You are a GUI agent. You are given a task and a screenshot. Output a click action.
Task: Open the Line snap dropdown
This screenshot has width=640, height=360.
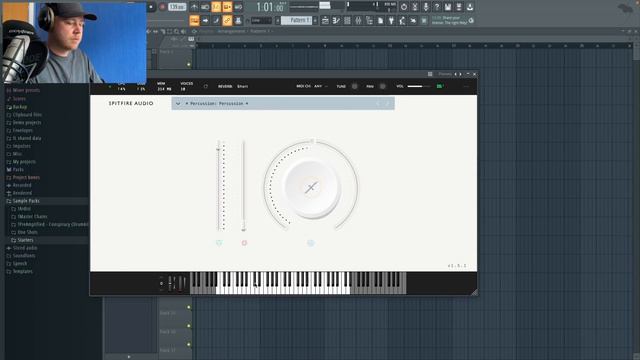tap(261, 20)
